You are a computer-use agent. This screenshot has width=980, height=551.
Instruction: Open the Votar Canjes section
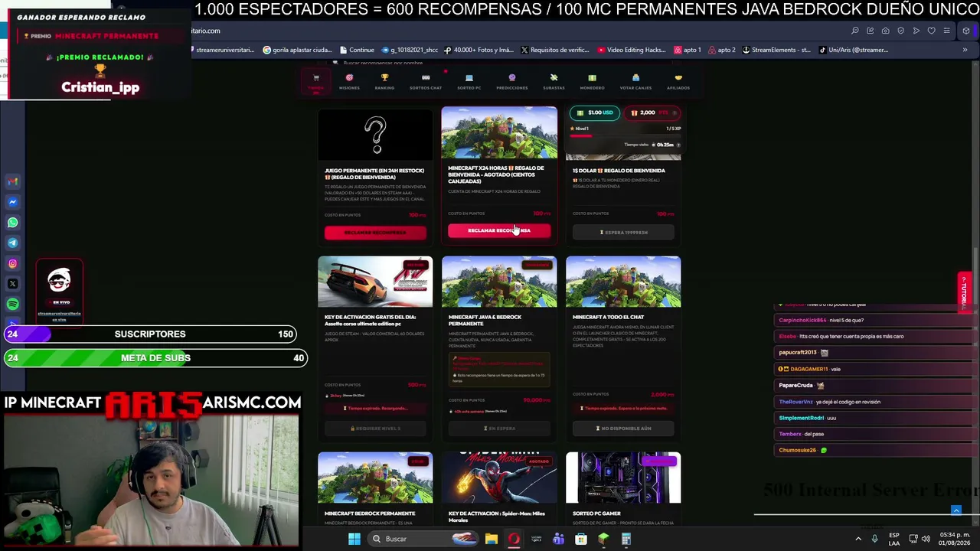(x=635, y=82)
